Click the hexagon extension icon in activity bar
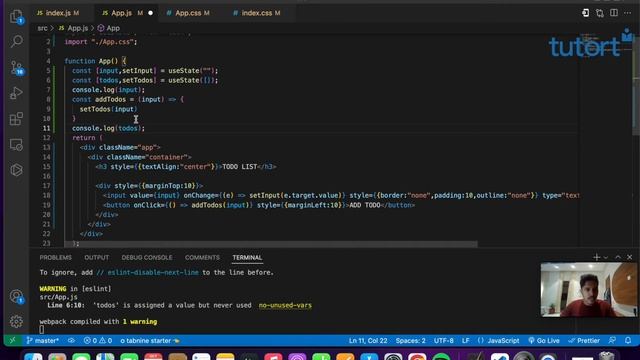Image resolution: width=640 pixels, height=360 pixels. (x=16, y=170)
